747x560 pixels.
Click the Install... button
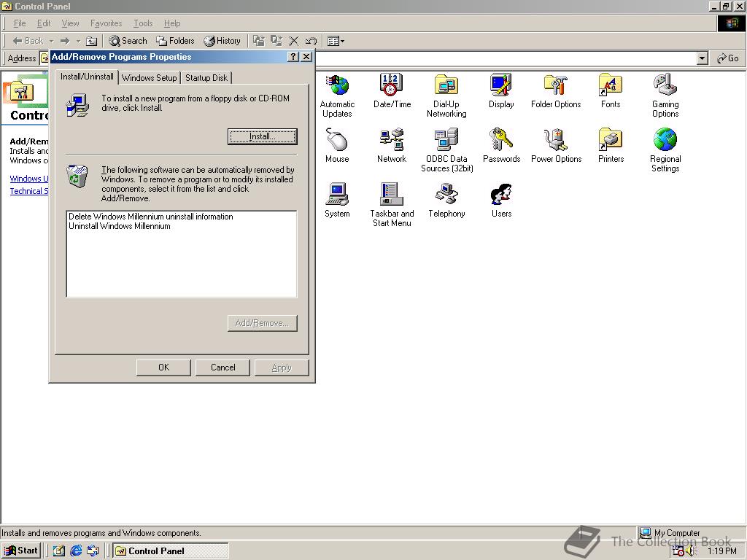262,136
